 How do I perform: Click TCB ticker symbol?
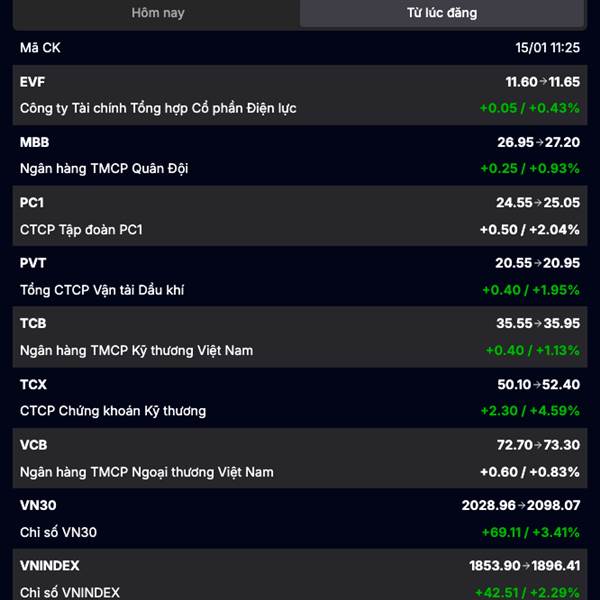click(x=33, y=323)
